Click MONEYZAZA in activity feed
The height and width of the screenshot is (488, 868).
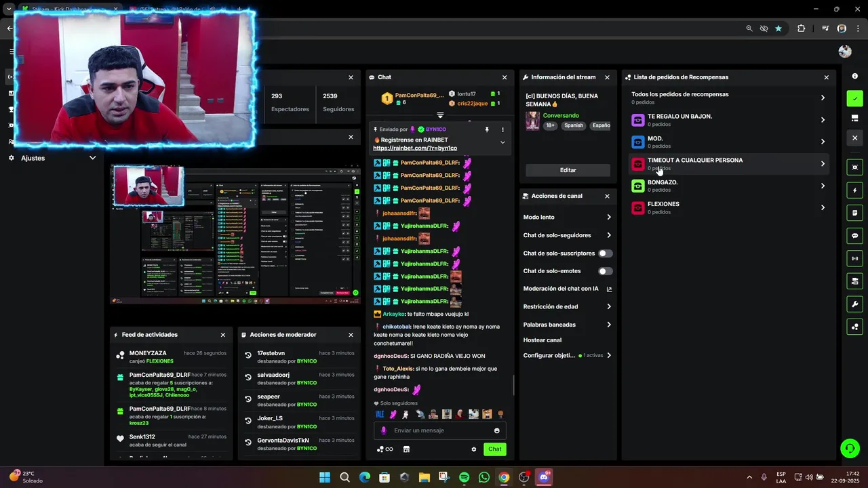pyautogui.click(x=148, y=353)
